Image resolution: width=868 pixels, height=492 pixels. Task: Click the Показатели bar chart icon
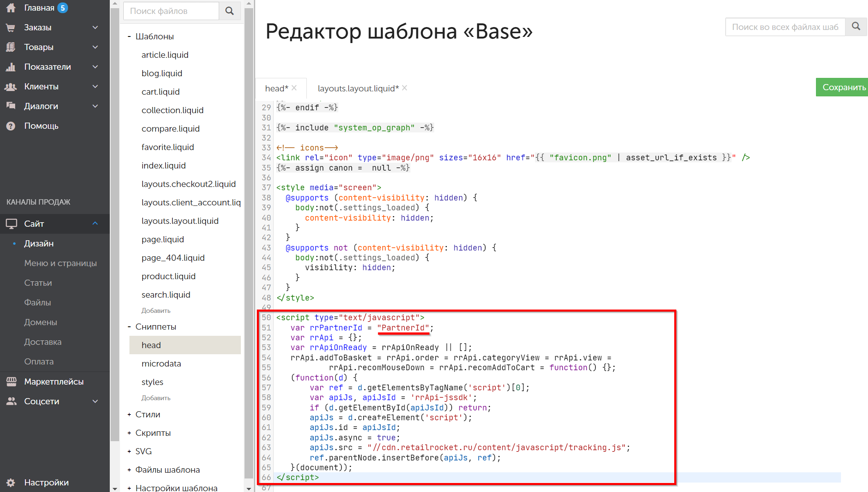(11, 67)
